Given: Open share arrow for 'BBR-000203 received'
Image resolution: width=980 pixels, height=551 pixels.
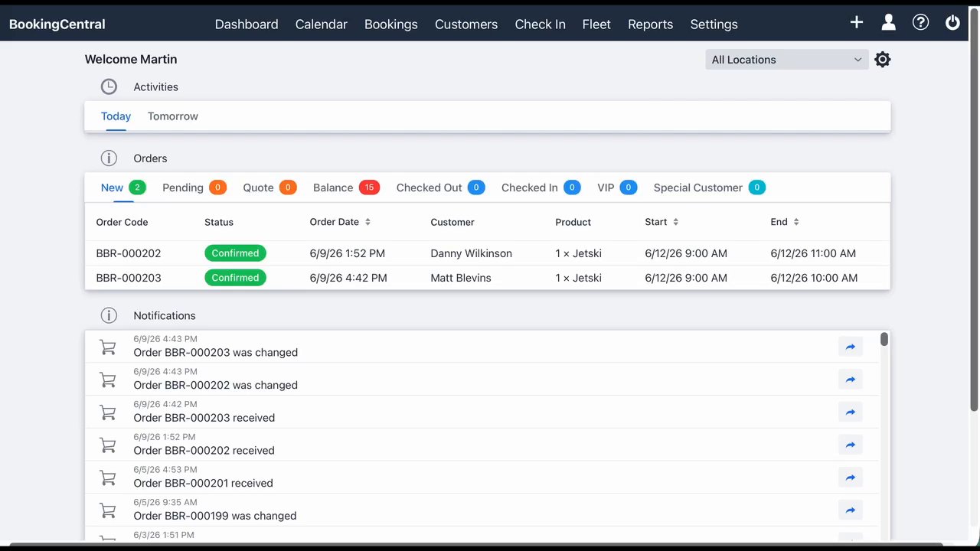Looking at the screenshot, I should [851, 412].
